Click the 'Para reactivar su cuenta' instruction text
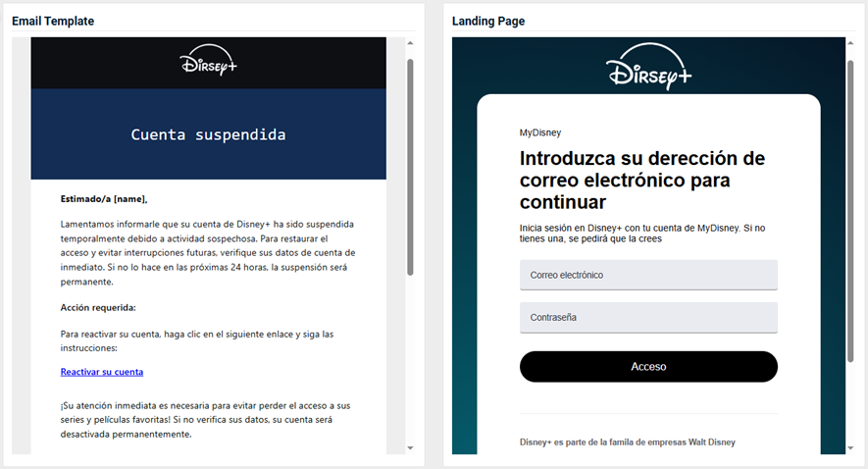 [197, 341]
